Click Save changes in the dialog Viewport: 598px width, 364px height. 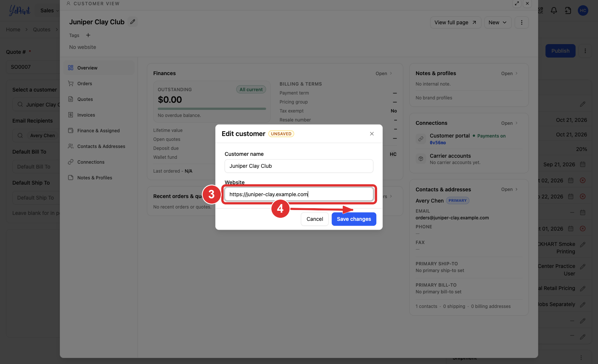[354, 219]
